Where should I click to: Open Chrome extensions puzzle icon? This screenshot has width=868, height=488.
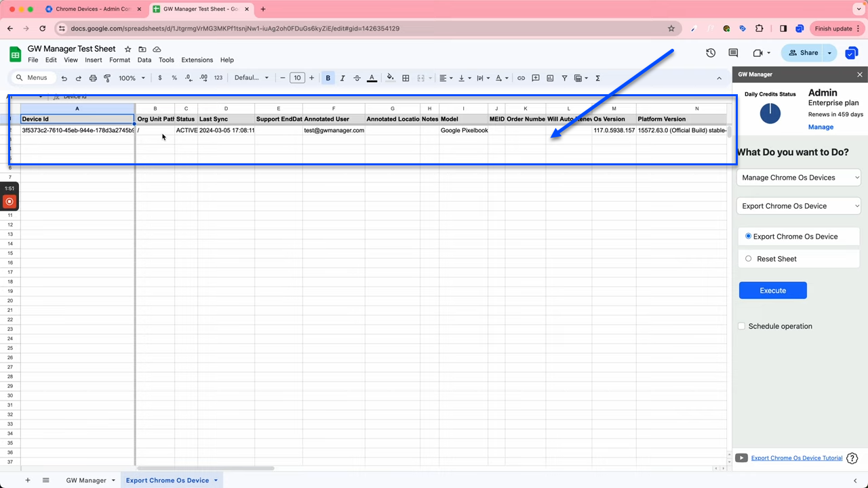coord(759,28)
